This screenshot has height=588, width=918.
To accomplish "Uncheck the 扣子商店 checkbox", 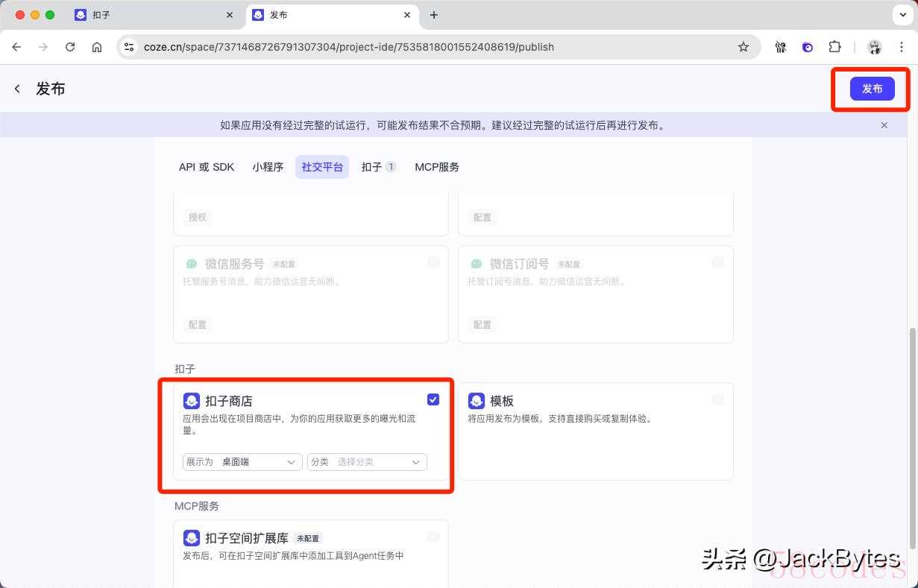I will (x=433, y=399).
